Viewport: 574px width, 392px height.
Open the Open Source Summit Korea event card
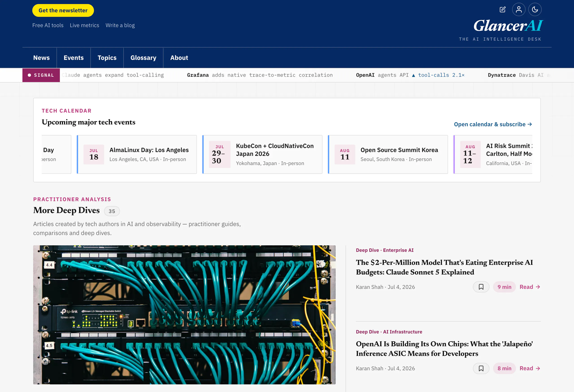(388, 154)
